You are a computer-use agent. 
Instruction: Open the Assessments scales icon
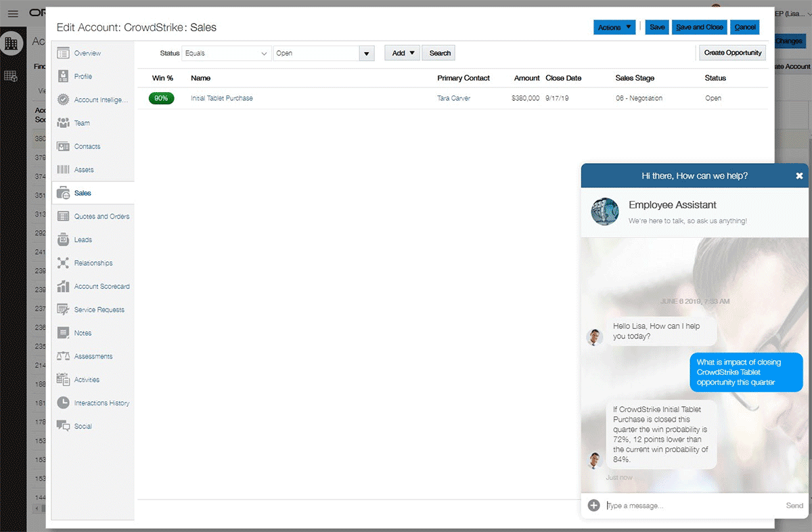click(x=63, y=356)
